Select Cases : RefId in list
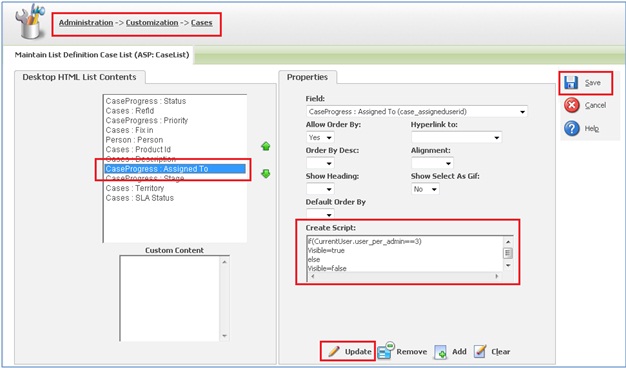The image size is (626, 368). click(130, 111)
